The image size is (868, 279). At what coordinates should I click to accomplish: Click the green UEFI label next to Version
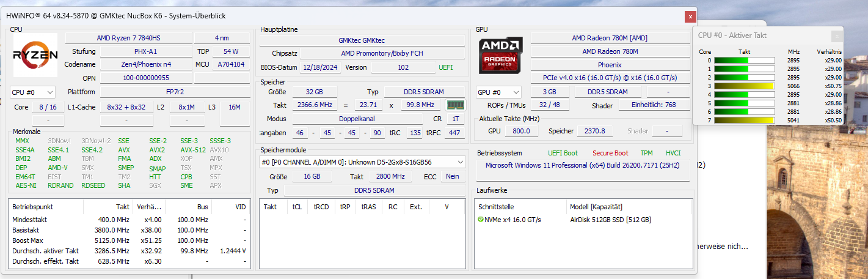tap(446, 67)
